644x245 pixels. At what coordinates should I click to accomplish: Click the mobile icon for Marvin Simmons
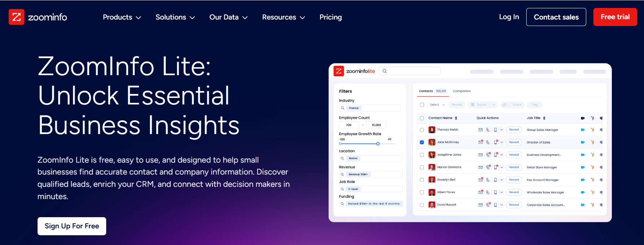(496, 167)
